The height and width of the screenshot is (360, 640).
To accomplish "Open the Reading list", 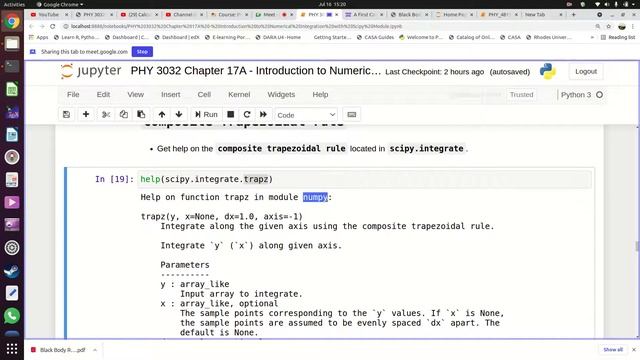I will click(x=618, y=37).
